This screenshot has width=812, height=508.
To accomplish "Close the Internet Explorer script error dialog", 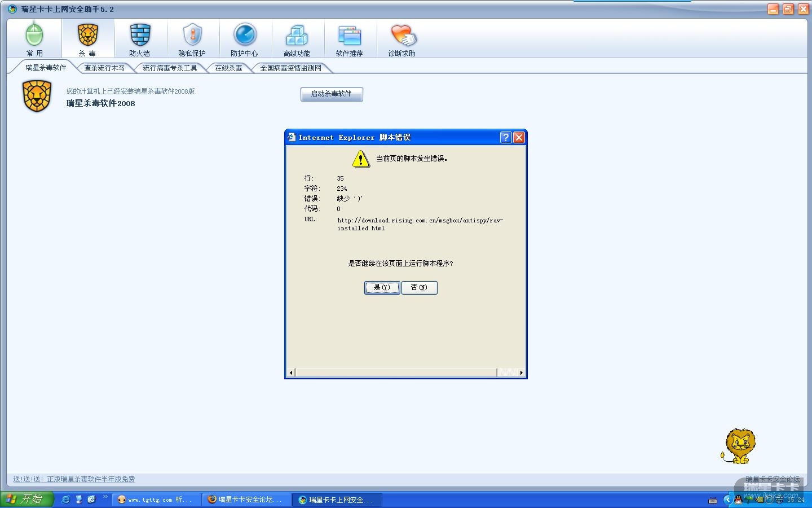I will coord(519,137).
